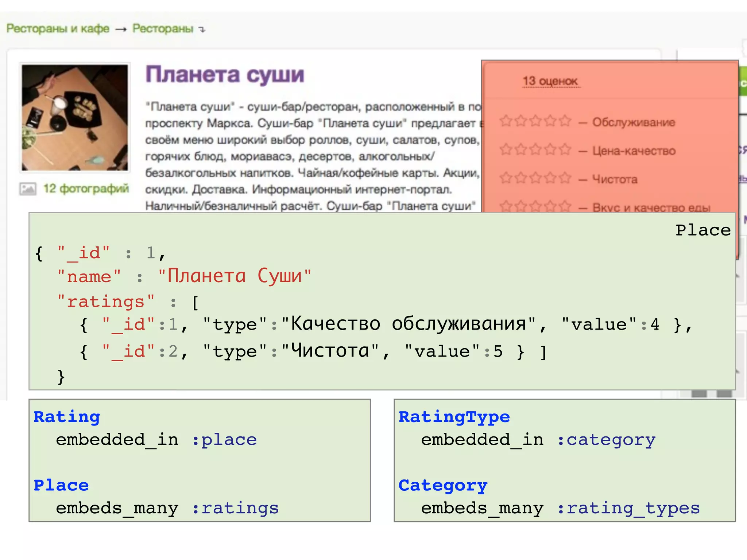
Task: Click the Вкус и качество еды label
Action: [x=651, y=207]
